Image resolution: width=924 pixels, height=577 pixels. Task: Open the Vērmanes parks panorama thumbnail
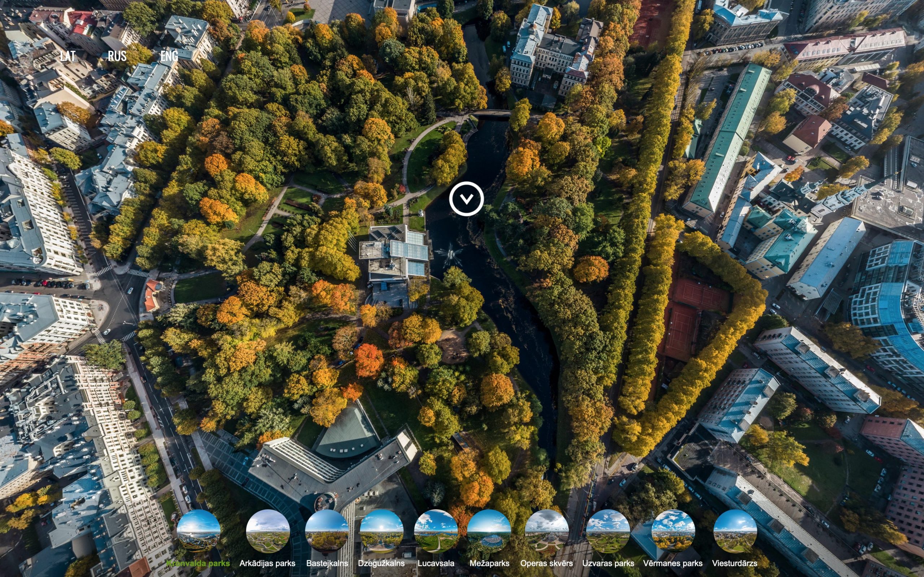(x=673, y=531)
